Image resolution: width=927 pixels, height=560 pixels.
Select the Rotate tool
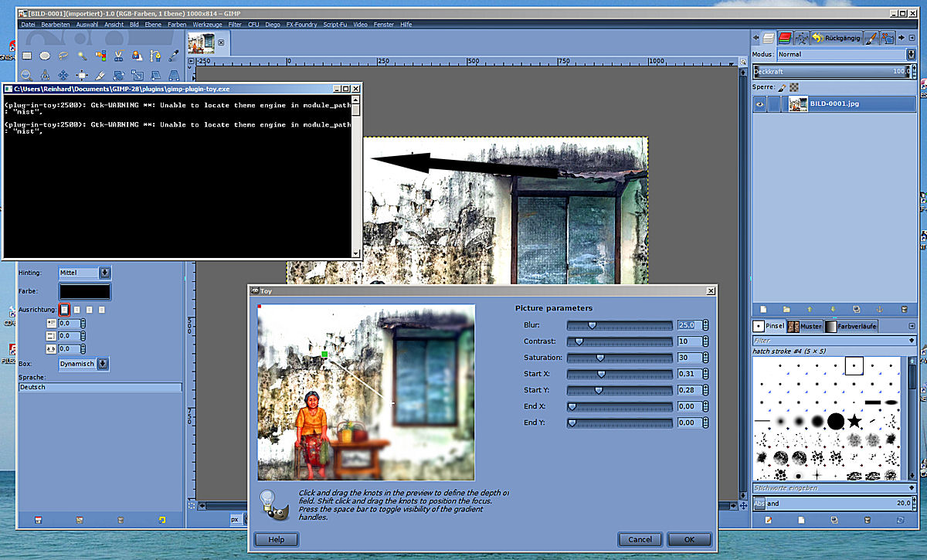[x=119, y=75]
